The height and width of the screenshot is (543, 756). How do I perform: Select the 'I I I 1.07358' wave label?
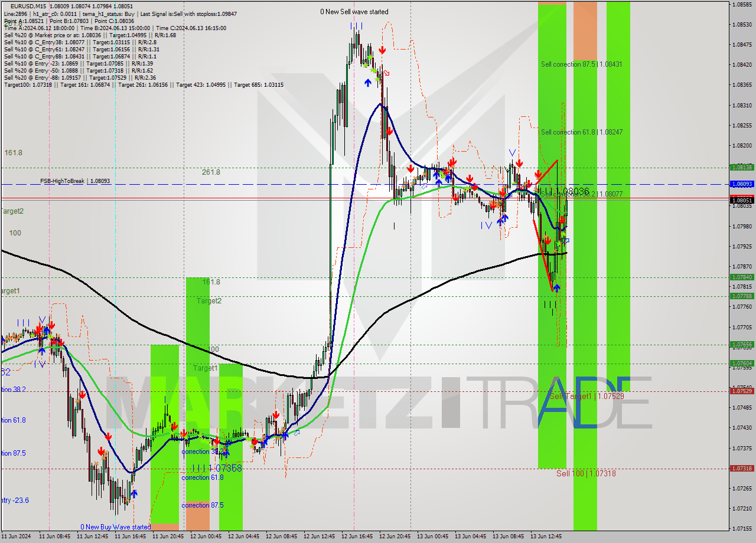(217, 468)
